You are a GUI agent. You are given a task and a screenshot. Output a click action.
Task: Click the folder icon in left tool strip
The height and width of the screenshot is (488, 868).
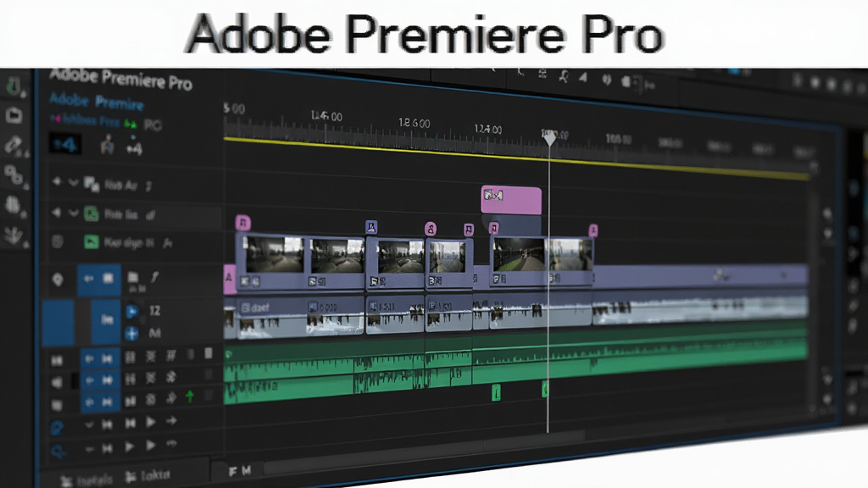[x=14, y=115]
